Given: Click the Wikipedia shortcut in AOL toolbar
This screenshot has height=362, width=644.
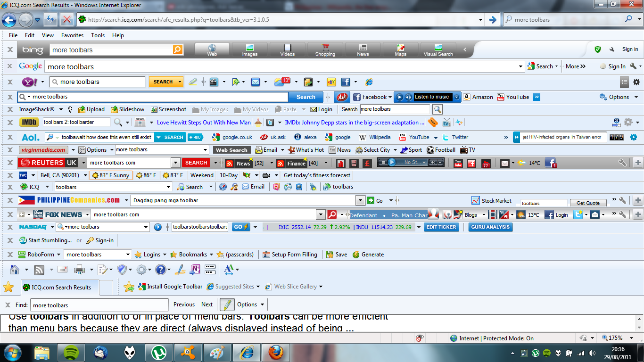Looking at the screenshot, I should click(x=363, y=137).
